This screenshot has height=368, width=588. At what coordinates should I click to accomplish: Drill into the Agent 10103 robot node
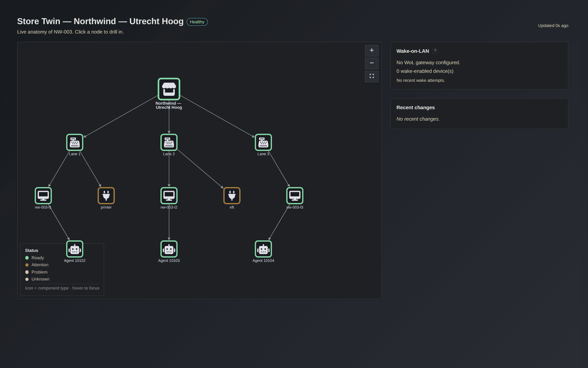pyautogui.click(x=169, y=249)
